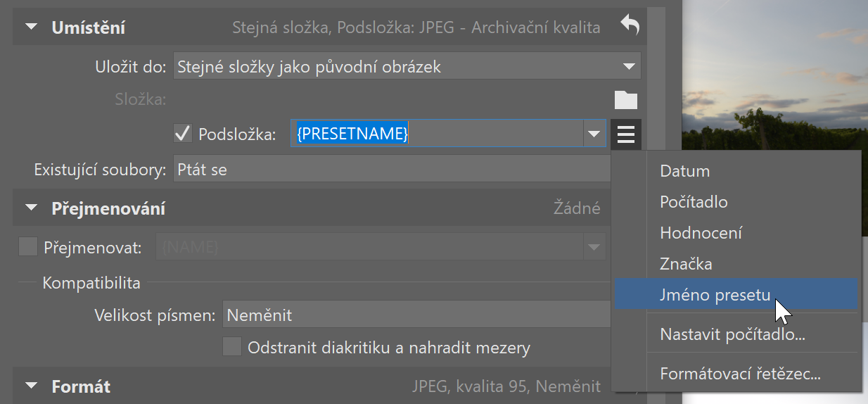Image resolution: width=868 pixels, height=404 pixels.
Task: Enable the Přejmenovat checkbox
Action: (28, 247)
